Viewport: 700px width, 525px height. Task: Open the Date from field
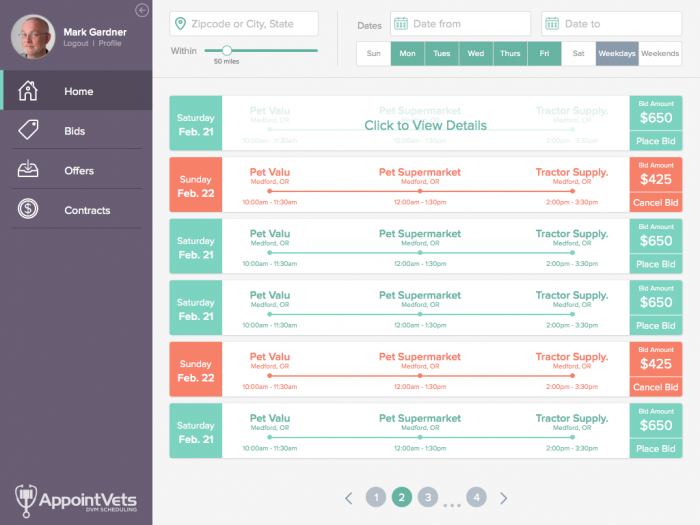(460, 24)
